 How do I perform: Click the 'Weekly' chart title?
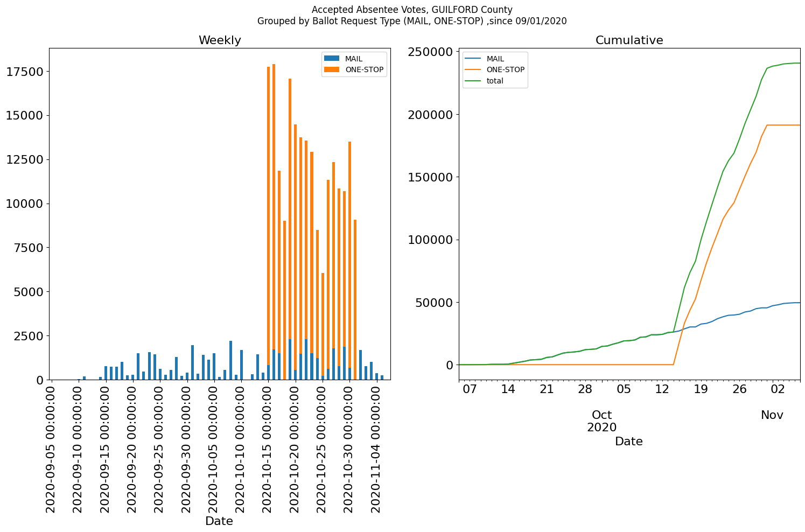coord(220,40)
